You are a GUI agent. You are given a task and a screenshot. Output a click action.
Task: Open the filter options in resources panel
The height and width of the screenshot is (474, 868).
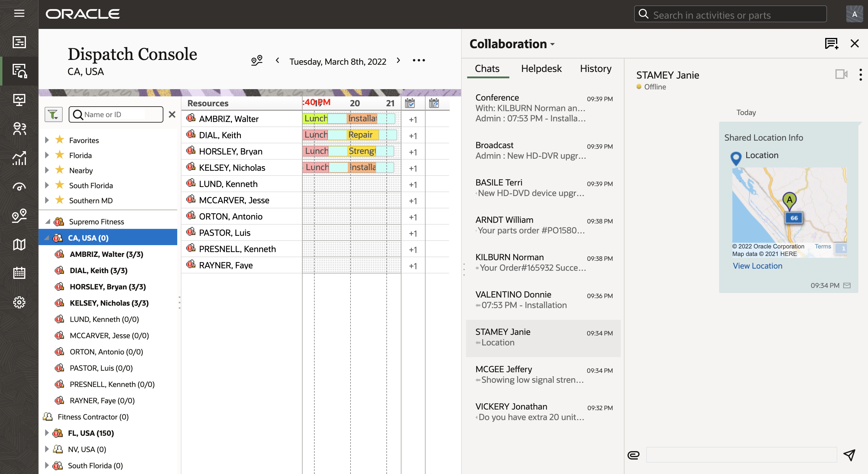pos(53,114)
